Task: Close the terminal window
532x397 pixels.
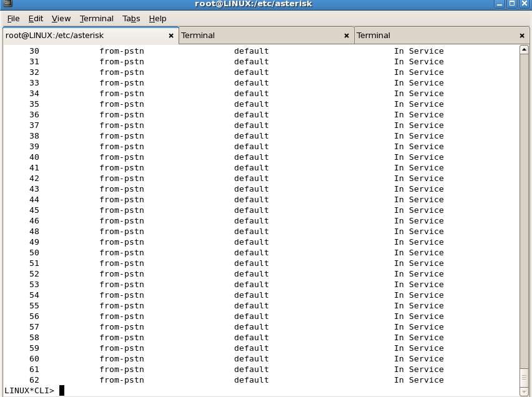Action: pyautogui.click(x=525, y=5)
